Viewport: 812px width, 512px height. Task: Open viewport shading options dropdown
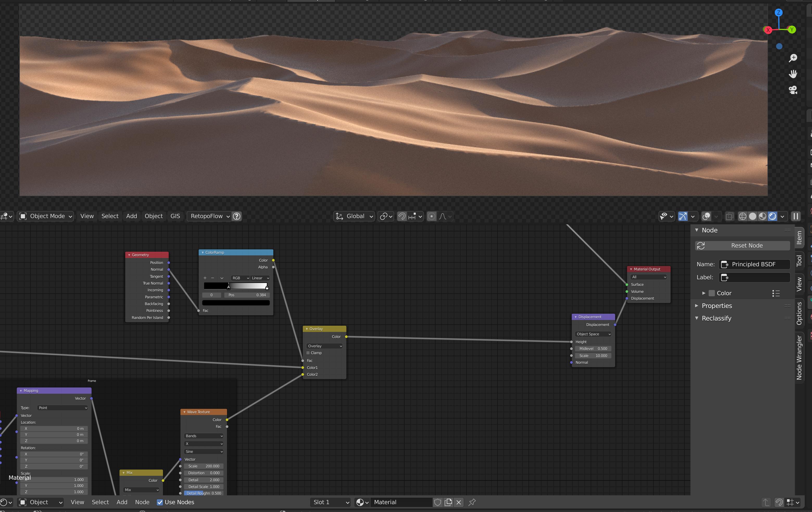pos(782,216)
